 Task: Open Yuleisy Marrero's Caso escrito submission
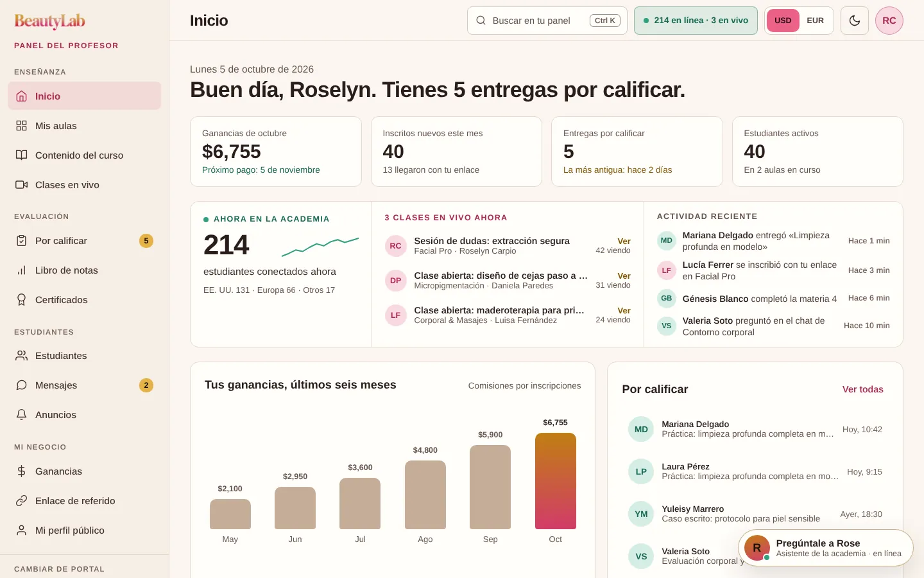tap(755, 514)
